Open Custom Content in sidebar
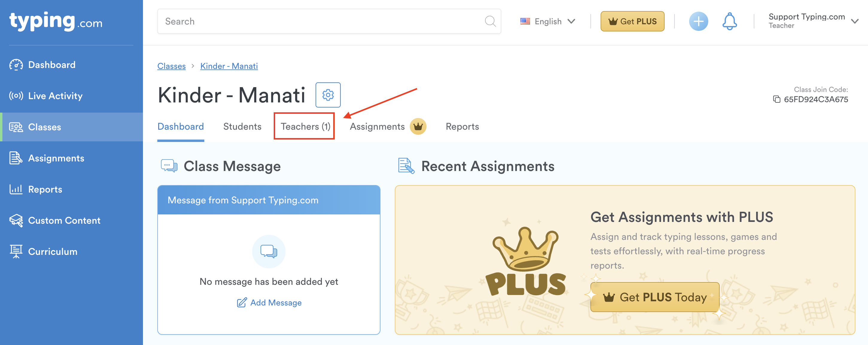This screenshot has width=868, height=345. [64, 220]
